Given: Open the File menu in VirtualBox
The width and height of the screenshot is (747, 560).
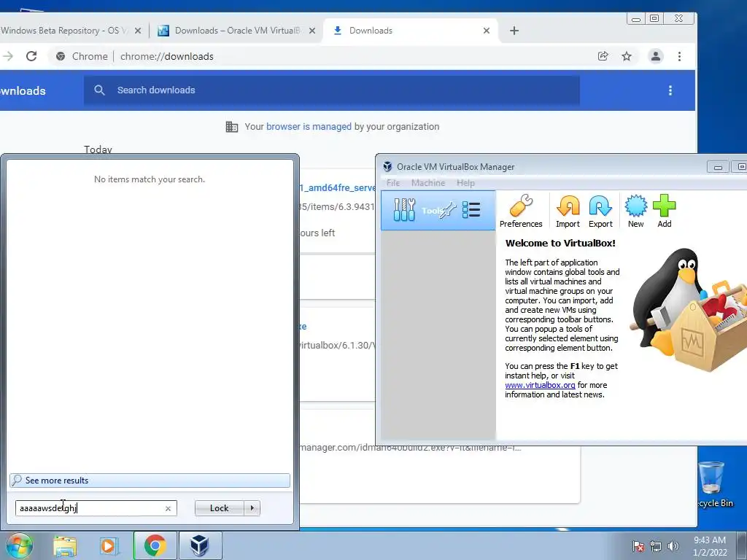Looking at the screenshot, I should (x=393, y=183).
